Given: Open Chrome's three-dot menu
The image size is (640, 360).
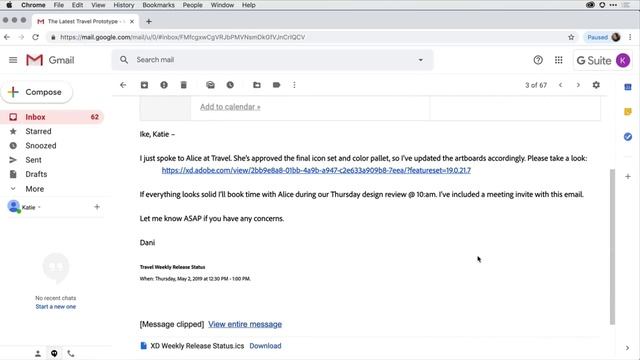Looking at the screenshot, I should [630, 37].
